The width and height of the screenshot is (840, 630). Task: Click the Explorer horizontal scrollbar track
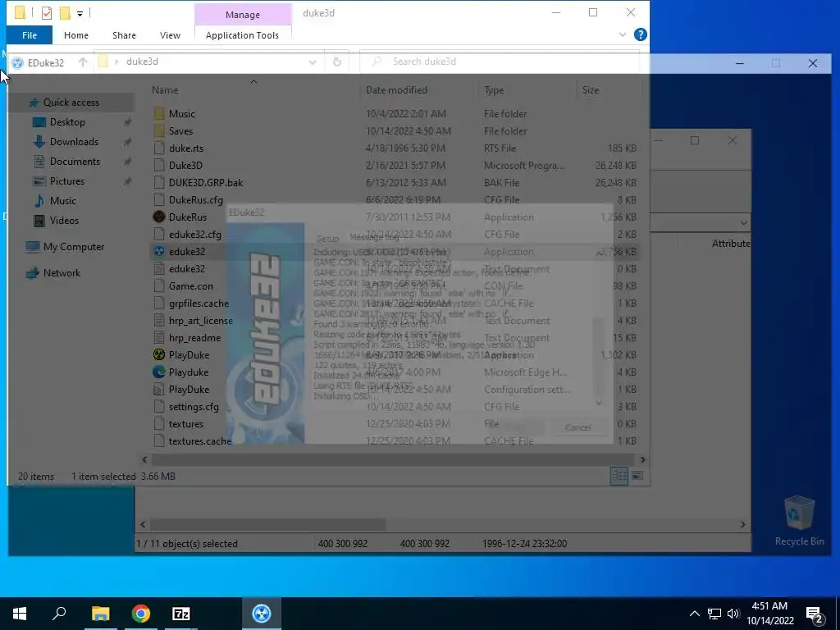pos(393,459)
